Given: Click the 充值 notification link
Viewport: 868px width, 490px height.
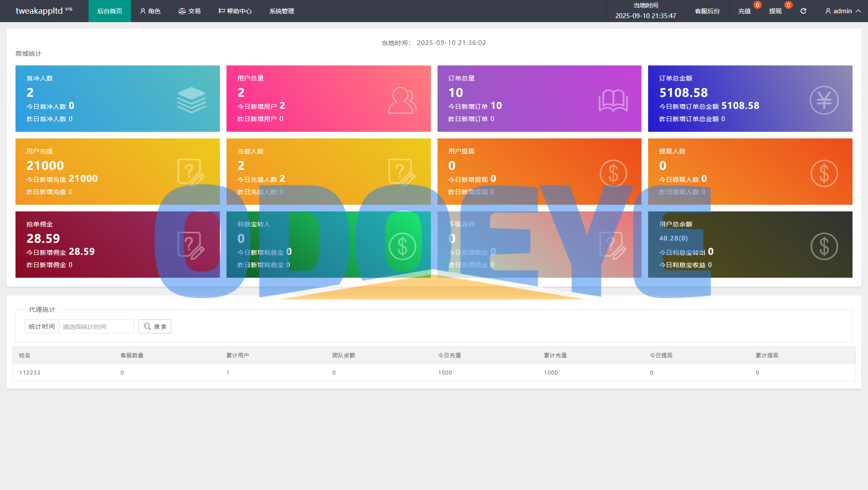Looking at the screenshot, I should [x=744, y=11].
